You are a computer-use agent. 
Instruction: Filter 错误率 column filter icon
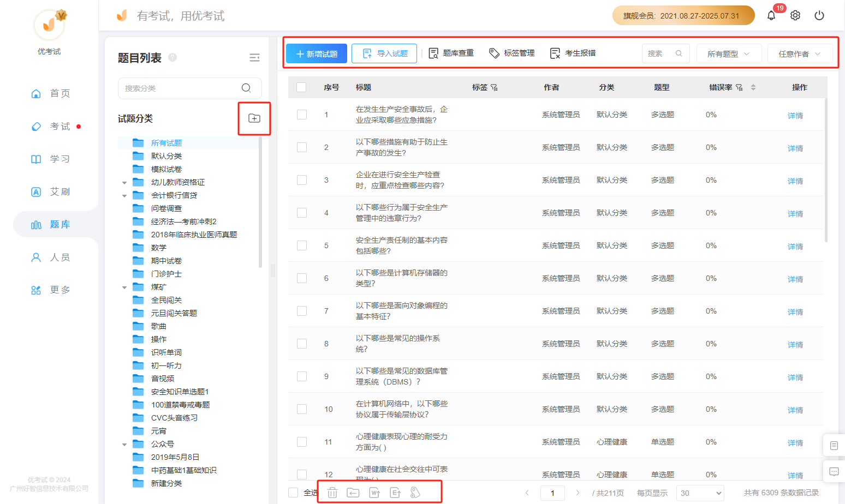(739, 87)
